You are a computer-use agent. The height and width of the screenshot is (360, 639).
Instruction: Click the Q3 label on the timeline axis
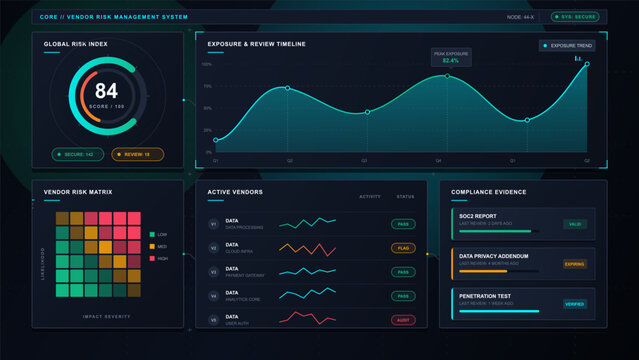click(x=364, y=161)
